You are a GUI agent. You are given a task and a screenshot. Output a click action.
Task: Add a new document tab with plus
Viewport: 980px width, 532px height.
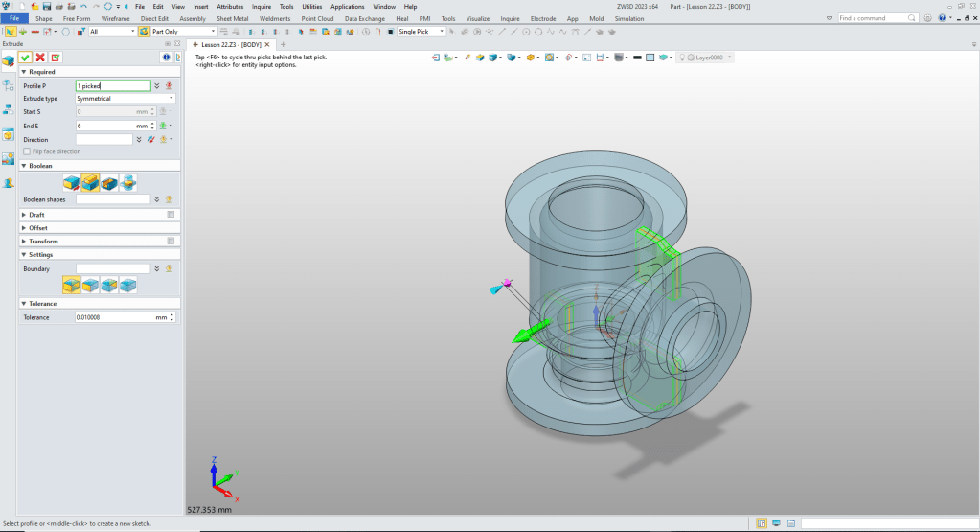pyautogui.click(x=283, y=45)
